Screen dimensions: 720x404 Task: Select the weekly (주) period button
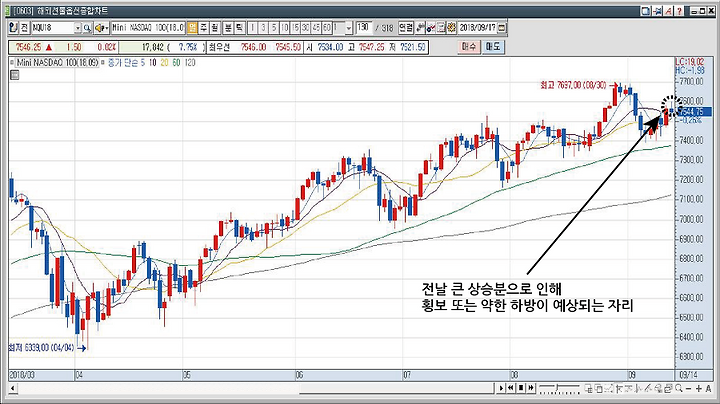[x=203, y=28]
